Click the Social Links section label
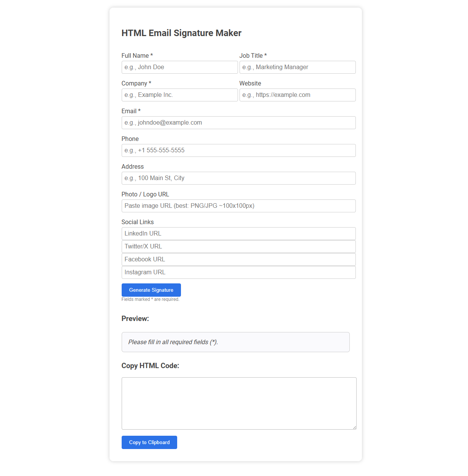This screenshot has width=468, height=476. click(138, 222)
